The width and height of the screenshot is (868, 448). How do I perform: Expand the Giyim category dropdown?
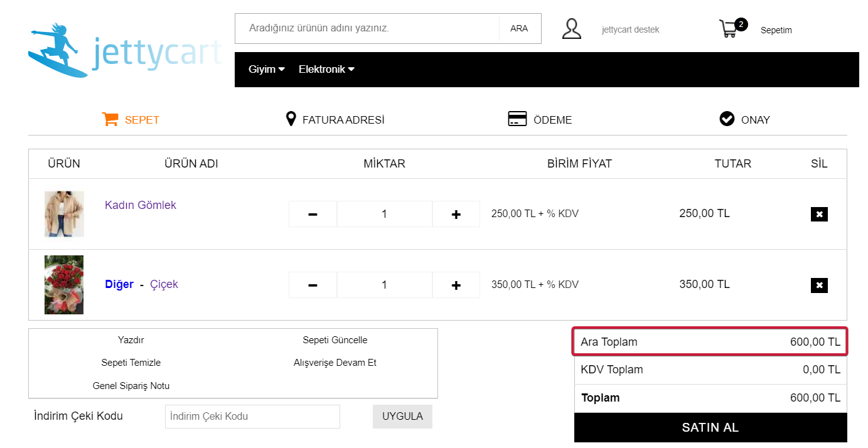(x=267, y=69)
